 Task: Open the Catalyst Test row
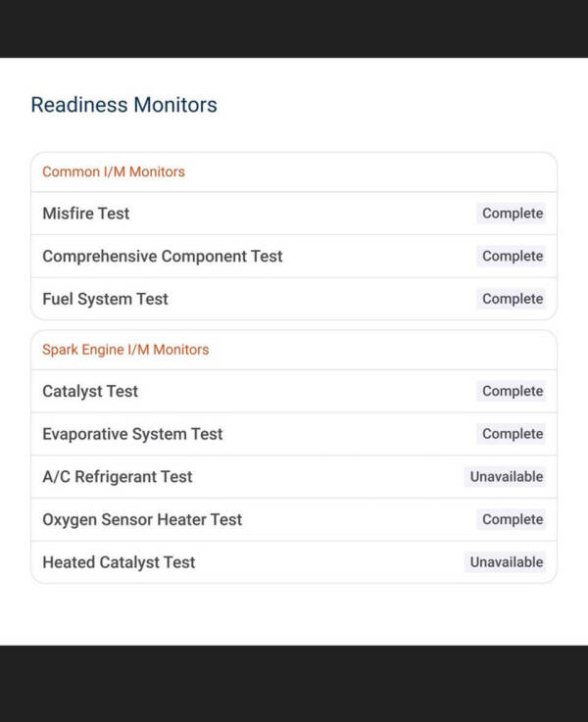click(294, 392)
